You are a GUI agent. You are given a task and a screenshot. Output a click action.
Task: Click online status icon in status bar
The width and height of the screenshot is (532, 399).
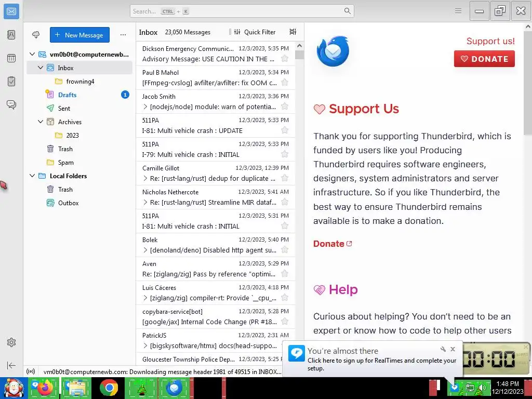[x=31, y=371]
